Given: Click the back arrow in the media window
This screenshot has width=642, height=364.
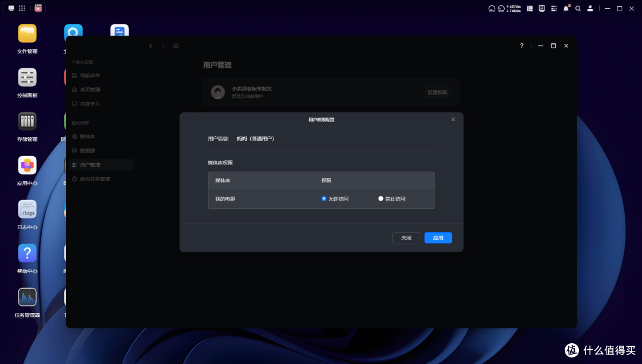Looking at the screenshot, I should (150, 46).
